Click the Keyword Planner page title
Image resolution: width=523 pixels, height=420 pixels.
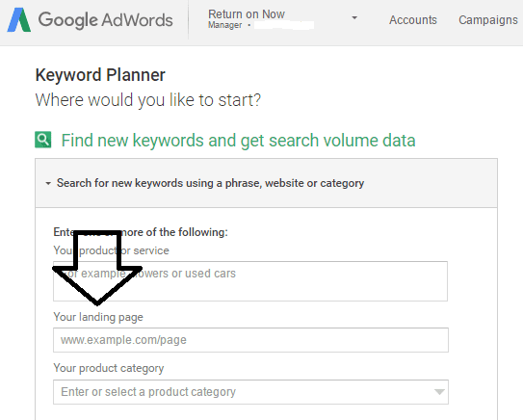(x=100, y=75)
